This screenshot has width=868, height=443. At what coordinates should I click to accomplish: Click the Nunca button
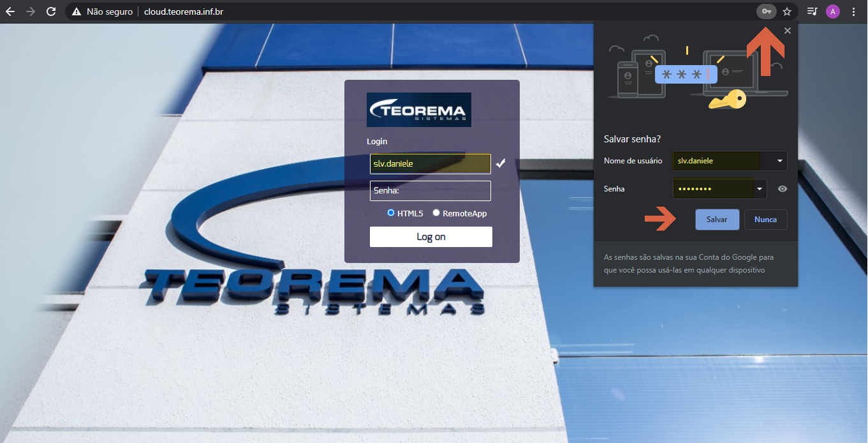(765, 220)
